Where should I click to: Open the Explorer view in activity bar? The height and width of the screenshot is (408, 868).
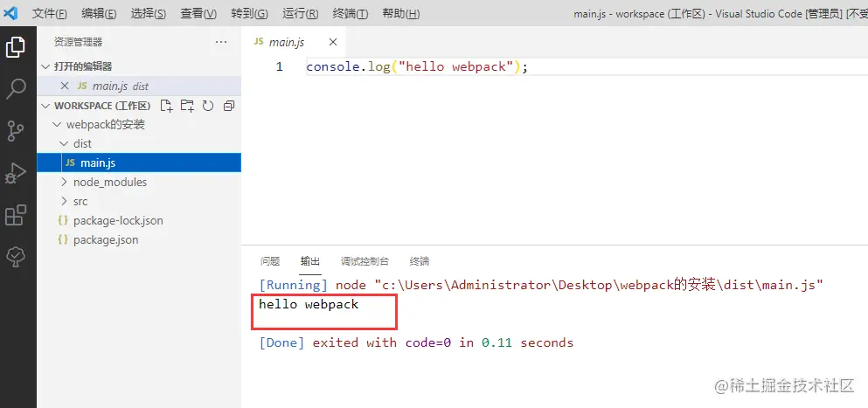(x=16, y=47)
